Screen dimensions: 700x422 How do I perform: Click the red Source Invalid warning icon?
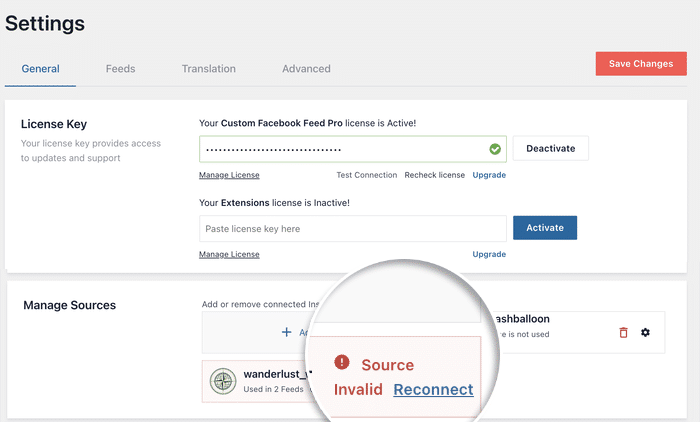342,362
